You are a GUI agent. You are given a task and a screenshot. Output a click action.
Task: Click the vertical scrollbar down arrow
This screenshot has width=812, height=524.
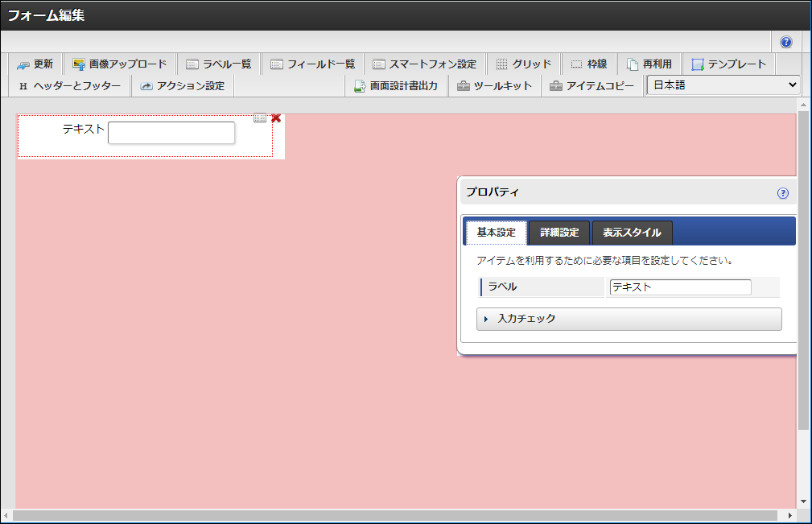click(804, 501)
